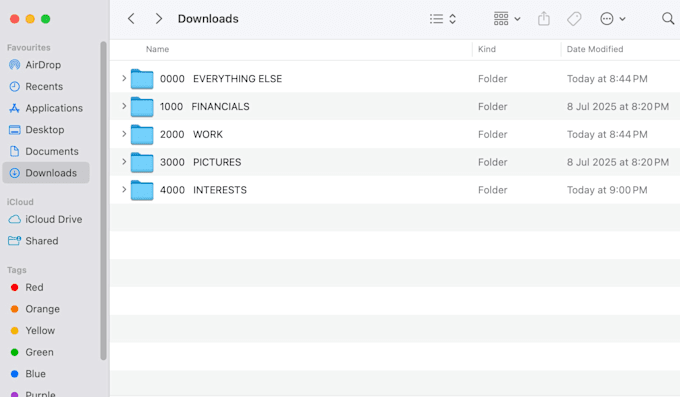Click the sidebar vertical scrollbar
The height and width of the screenshot is (397, 680).
[x=103, y=200]
